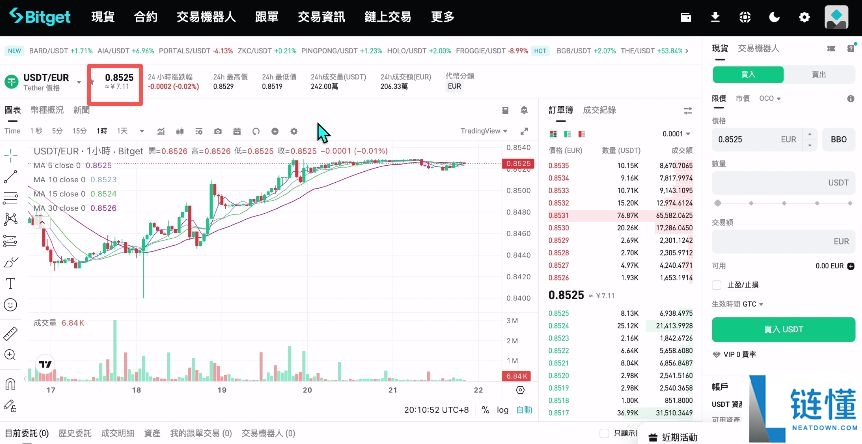Open chart indicators from toolbar
Image resolution: width=862 pixels, height=444 pixels.
[161, 131]
